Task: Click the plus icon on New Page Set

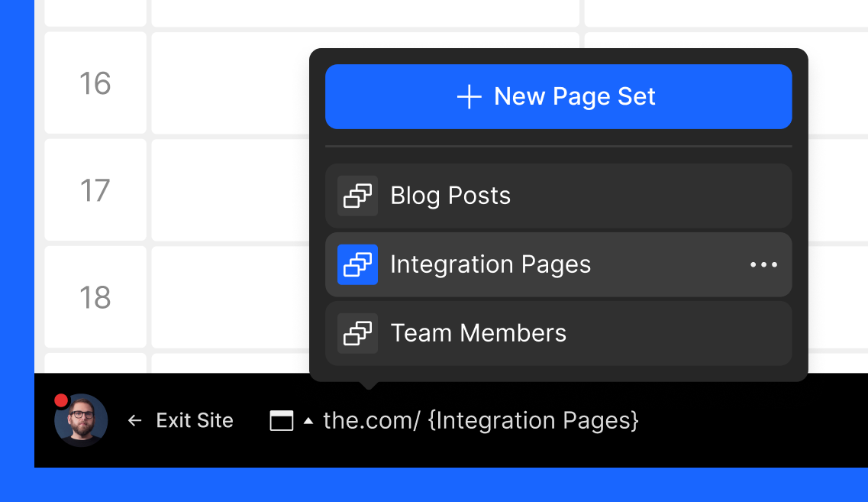Action: [469, 97]
